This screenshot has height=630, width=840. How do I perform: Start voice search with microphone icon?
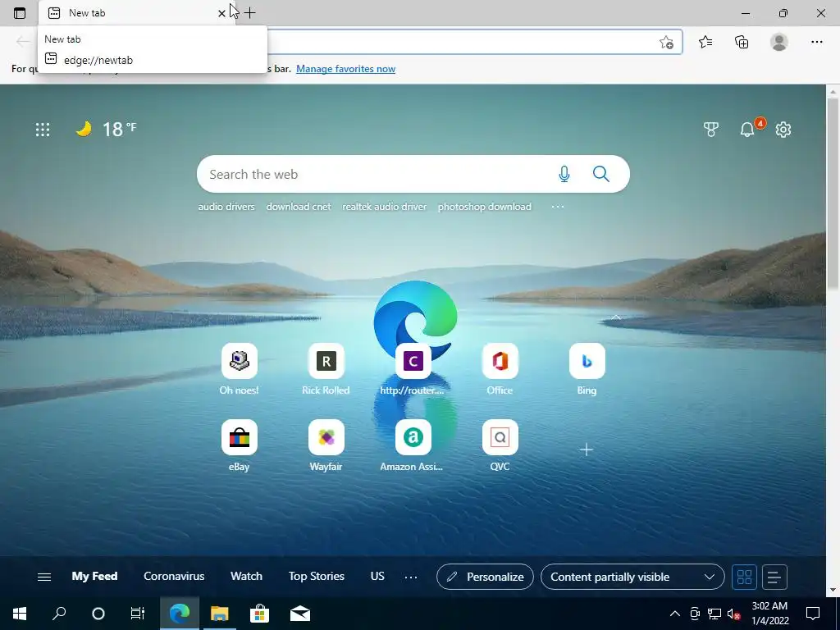pos(564,174)
